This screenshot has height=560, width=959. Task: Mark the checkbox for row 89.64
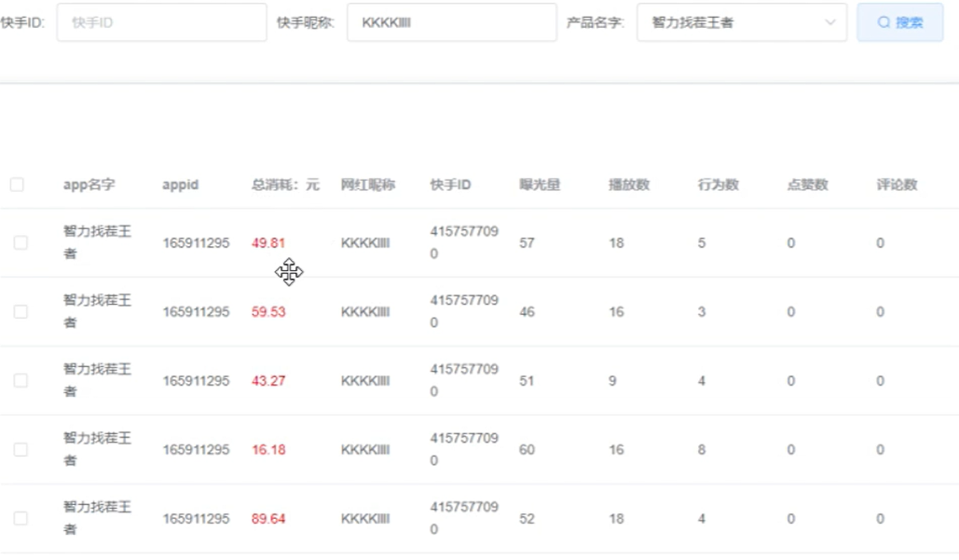21,518
